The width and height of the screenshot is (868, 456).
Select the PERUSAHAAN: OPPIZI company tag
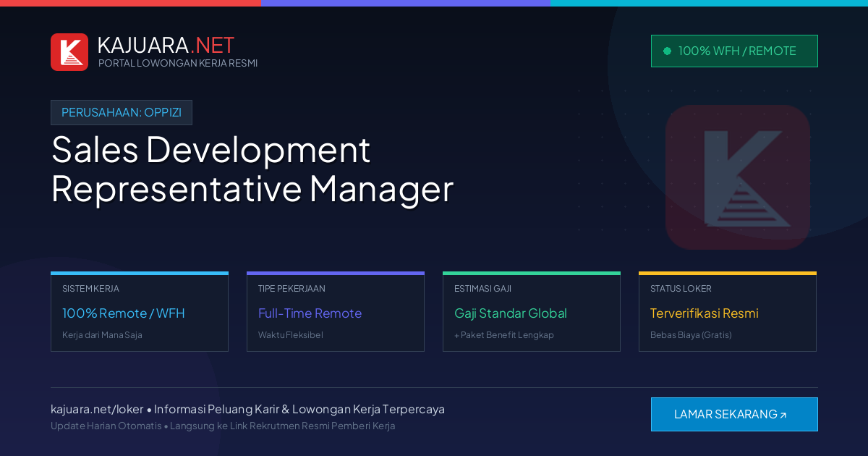(122, 112)
